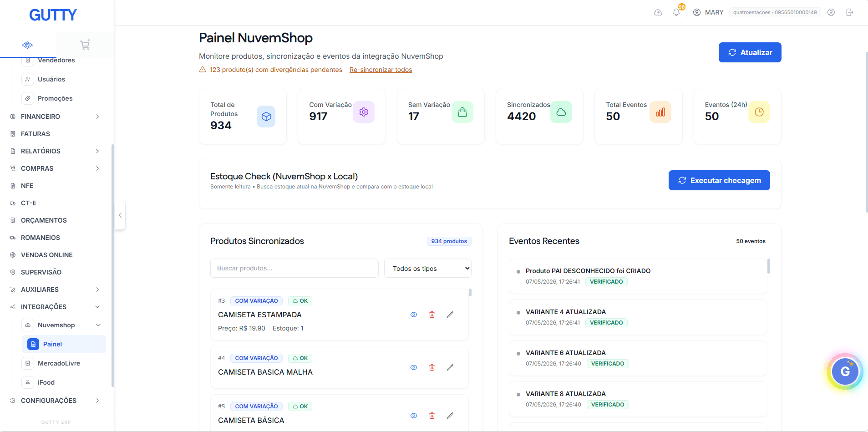
Task: Collapse the sidebar with the arrow handle
Action: pos(120,215)
